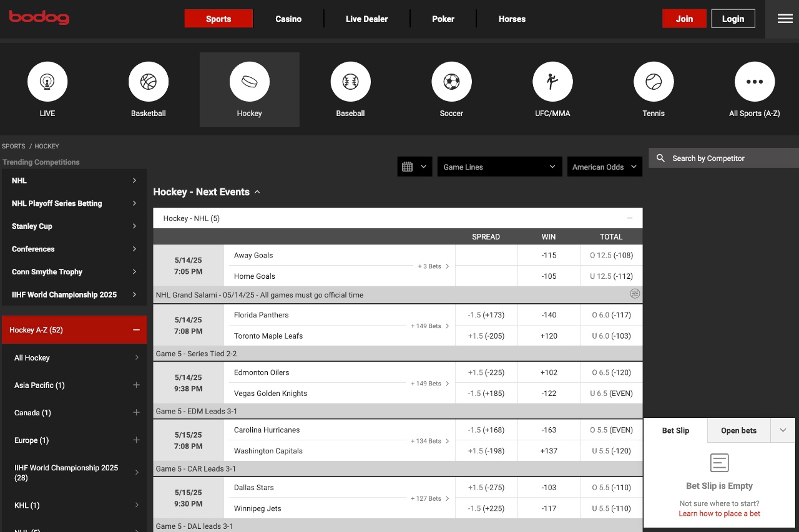The height and width of the screenshot is (532, 799).
Task: Open +149 Bets for Florida Panthers game
Action: click(430, 326)
